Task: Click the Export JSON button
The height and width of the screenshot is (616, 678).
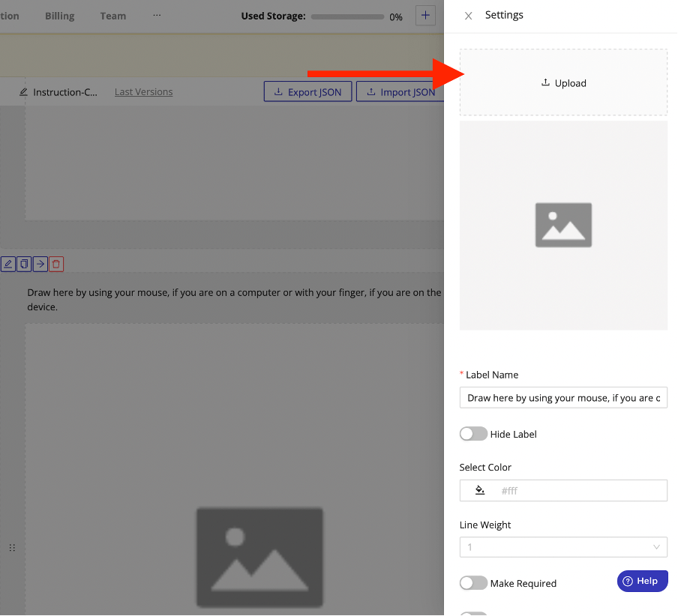Action: (307, 91)
